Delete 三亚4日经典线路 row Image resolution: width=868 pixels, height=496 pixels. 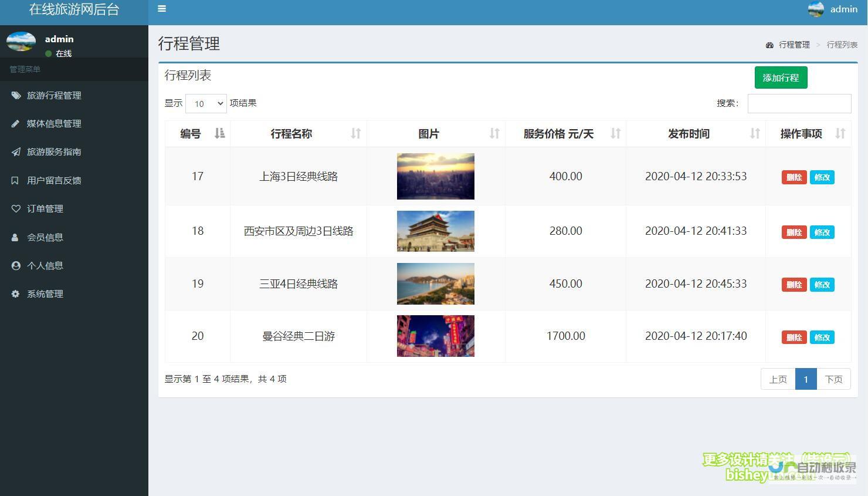click(x=794, y=285)
